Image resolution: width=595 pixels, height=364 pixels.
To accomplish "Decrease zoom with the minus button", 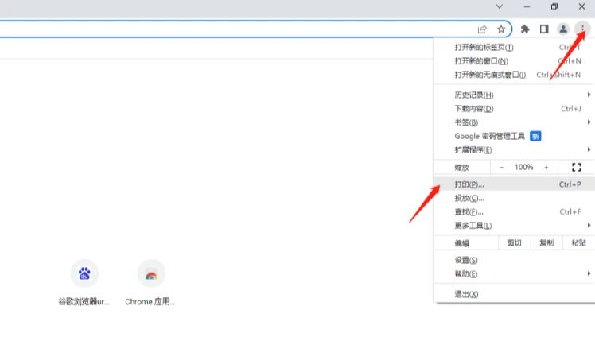I will 501,167.
